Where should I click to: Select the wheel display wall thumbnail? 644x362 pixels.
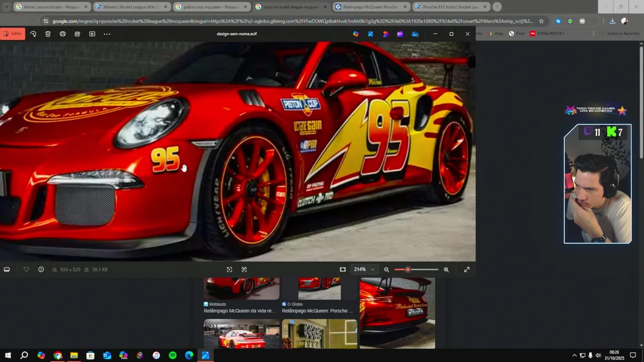319,334
